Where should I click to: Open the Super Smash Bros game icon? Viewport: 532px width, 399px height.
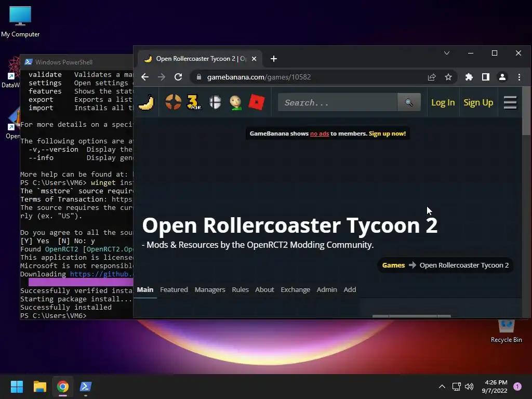[215, 102]
